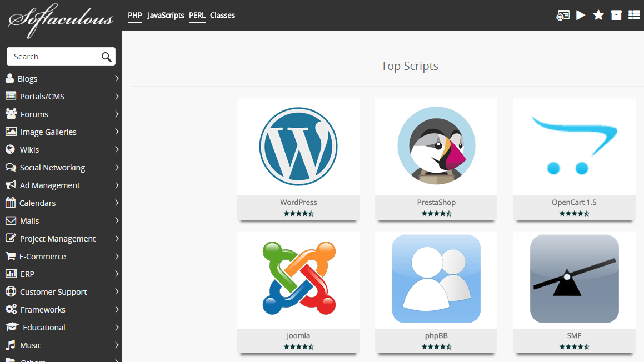Click the Portals/CMS category icon
The image size is (644, 362).
(11, 96)
